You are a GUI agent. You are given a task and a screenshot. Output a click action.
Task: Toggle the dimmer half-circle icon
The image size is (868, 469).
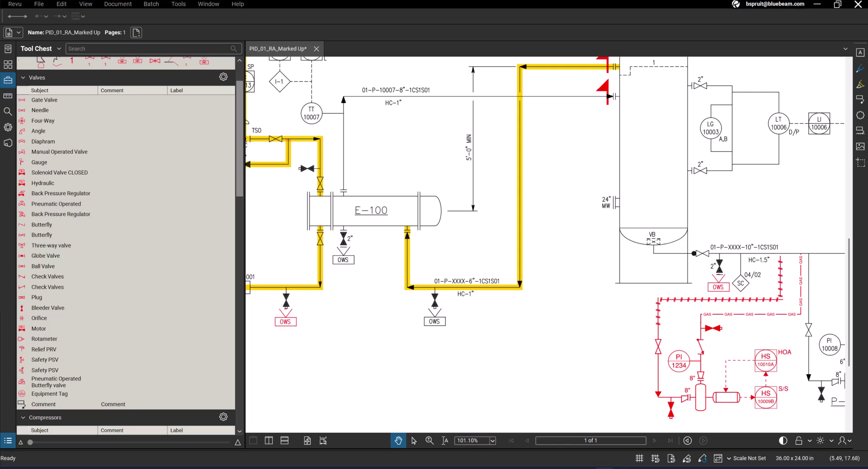pos(783,441)
